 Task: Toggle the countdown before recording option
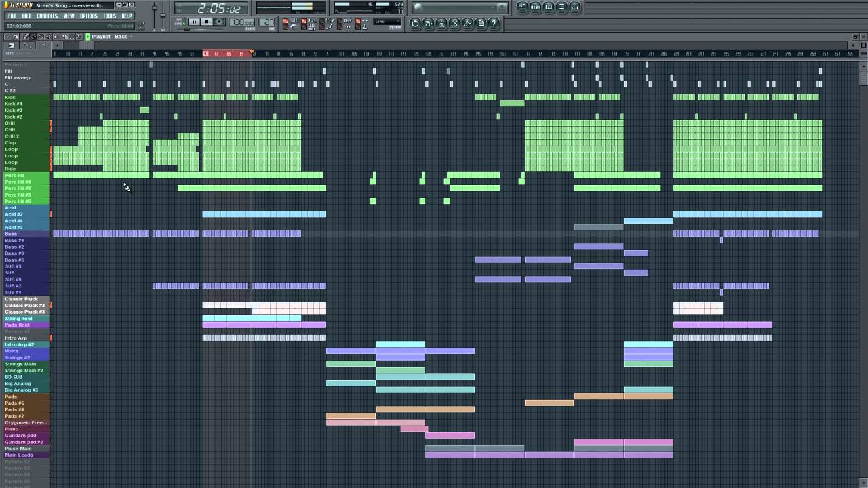(x=309, y=21)
